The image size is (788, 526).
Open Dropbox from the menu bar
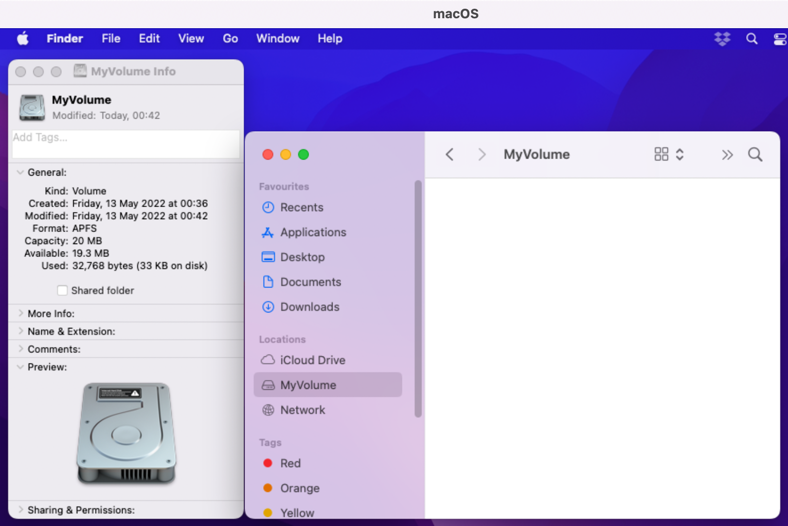[722, 39]
